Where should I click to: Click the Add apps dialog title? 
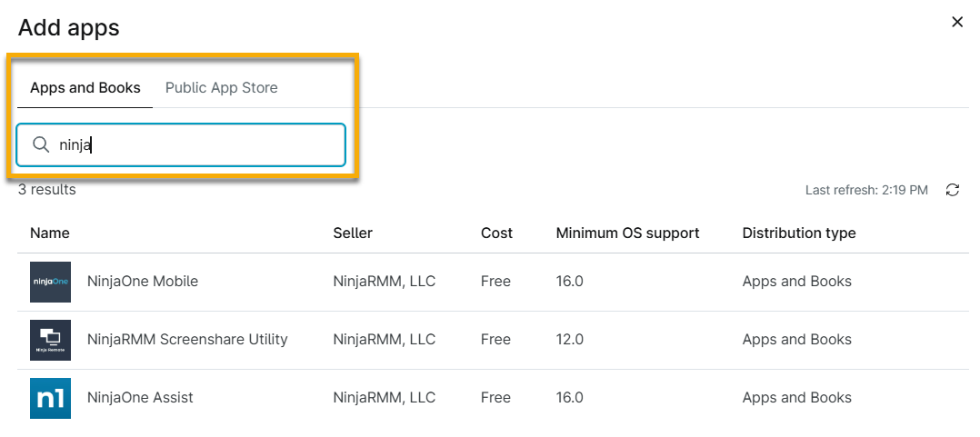pos(69,27)
